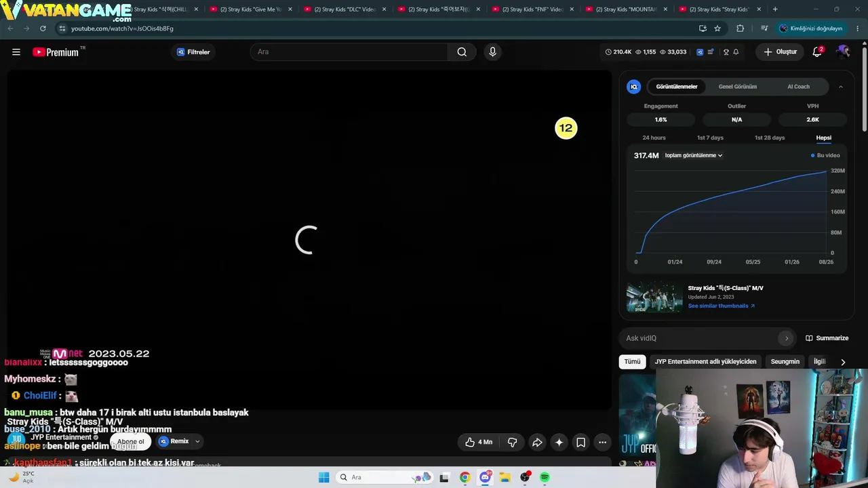Dislike the video with thumbs down
Viewport: 868px width, 488px height.
pyautogui.click(x=513, y=442)
